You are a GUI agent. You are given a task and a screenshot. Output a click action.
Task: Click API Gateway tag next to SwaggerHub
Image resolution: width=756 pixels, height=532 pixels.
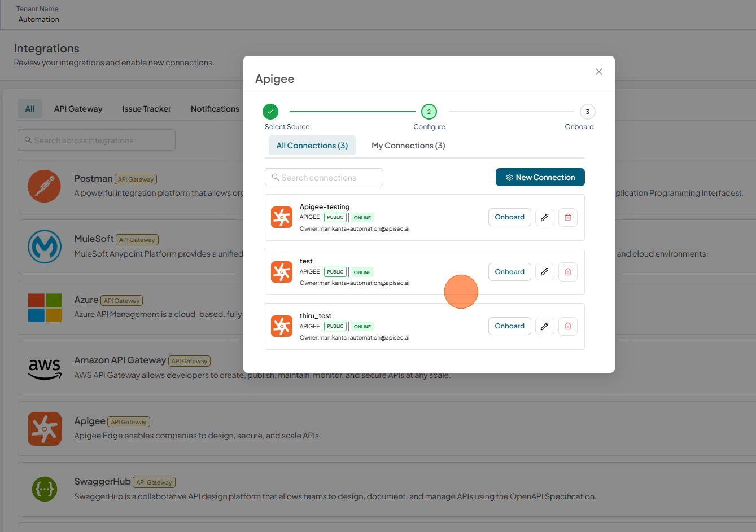[x=154, y=482]
